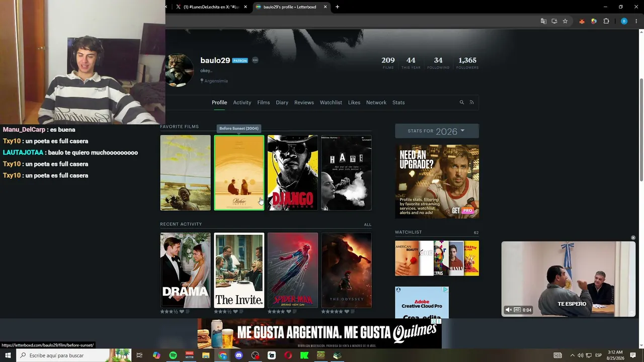Go to the Films tab
The width and height of the screenshot is (644, 362).
point(264,103)
